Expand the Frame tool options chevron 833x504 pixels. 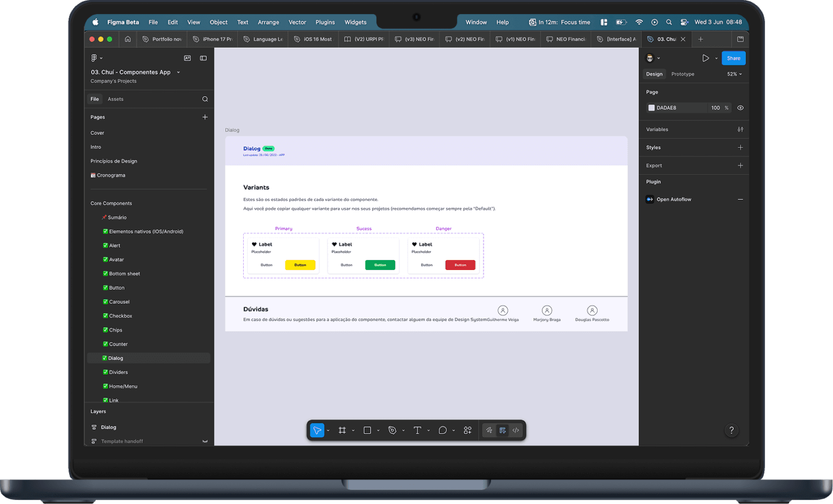(353, 430)
